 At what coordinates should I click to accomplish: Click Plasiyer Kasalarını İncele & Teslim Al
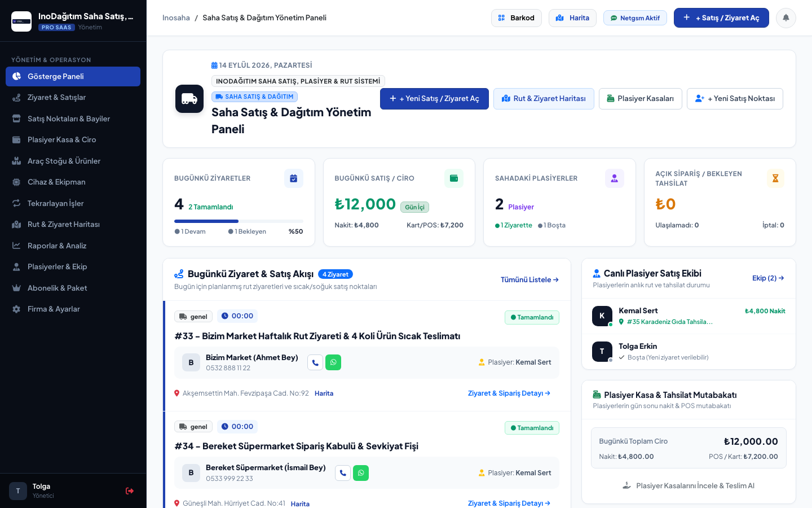click(689, 486)
